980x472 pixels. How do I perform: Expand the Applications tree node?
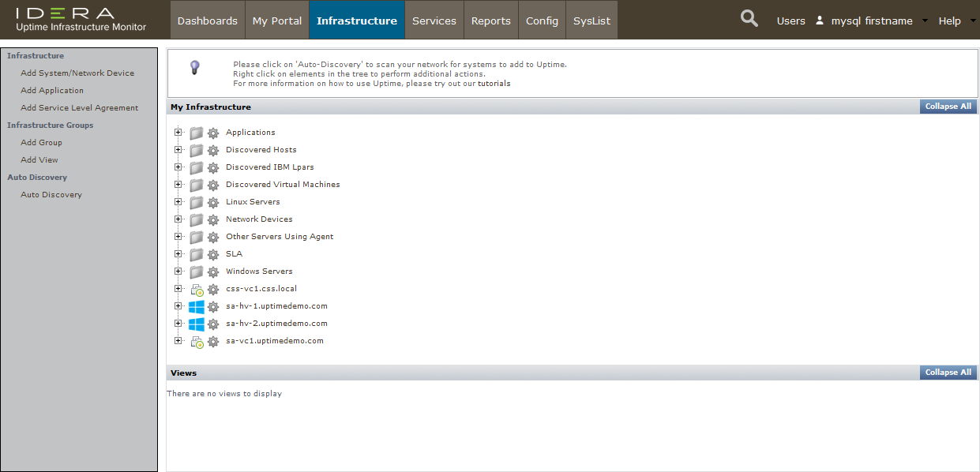click(178, 132)
